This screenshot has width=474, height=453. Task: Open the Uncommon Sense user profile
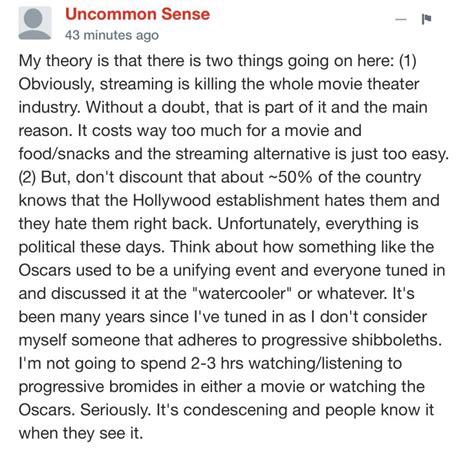click(137, 14)
